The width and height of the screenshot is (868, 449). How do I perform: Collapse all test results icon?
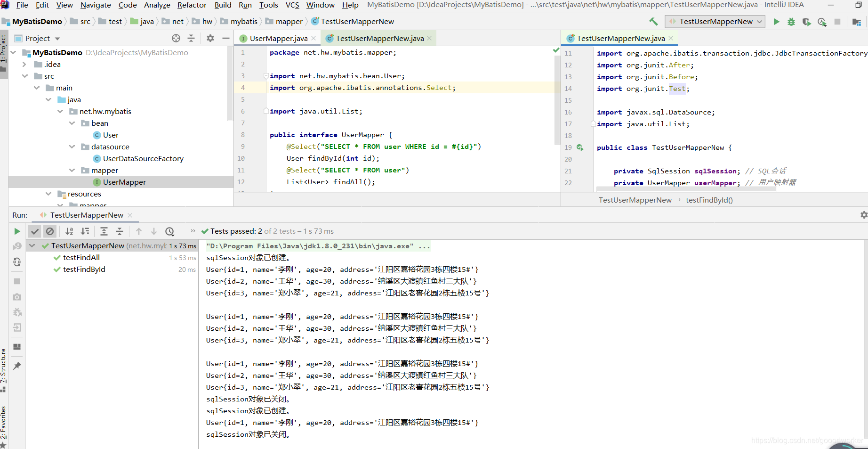pos(120,231)
